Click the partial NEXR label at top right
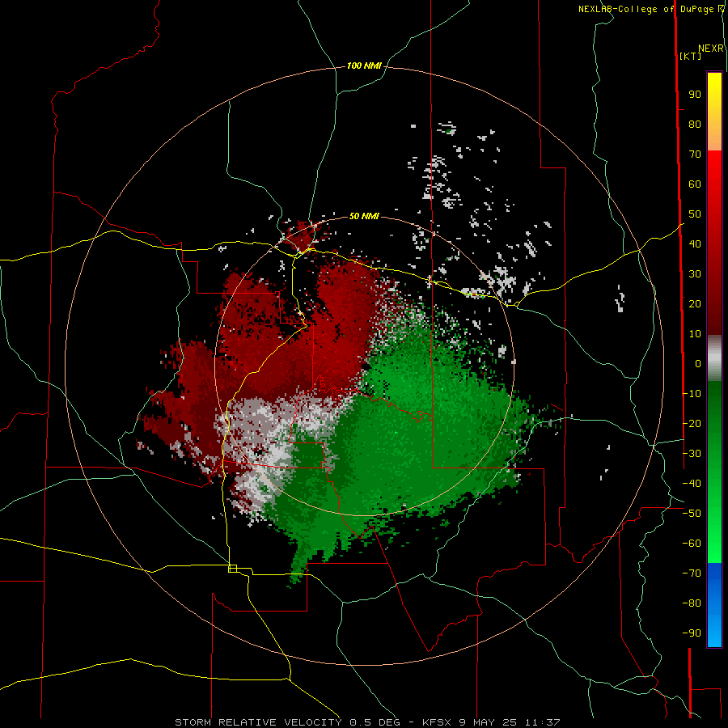This screenshot has width=728, height=728. [711, 49]
